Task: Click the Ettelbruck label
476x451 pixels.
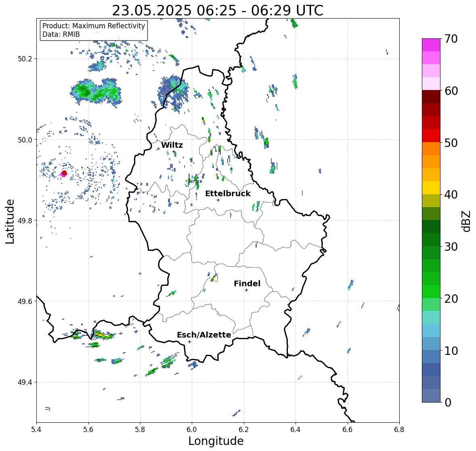Action: [x=228, y=193]
